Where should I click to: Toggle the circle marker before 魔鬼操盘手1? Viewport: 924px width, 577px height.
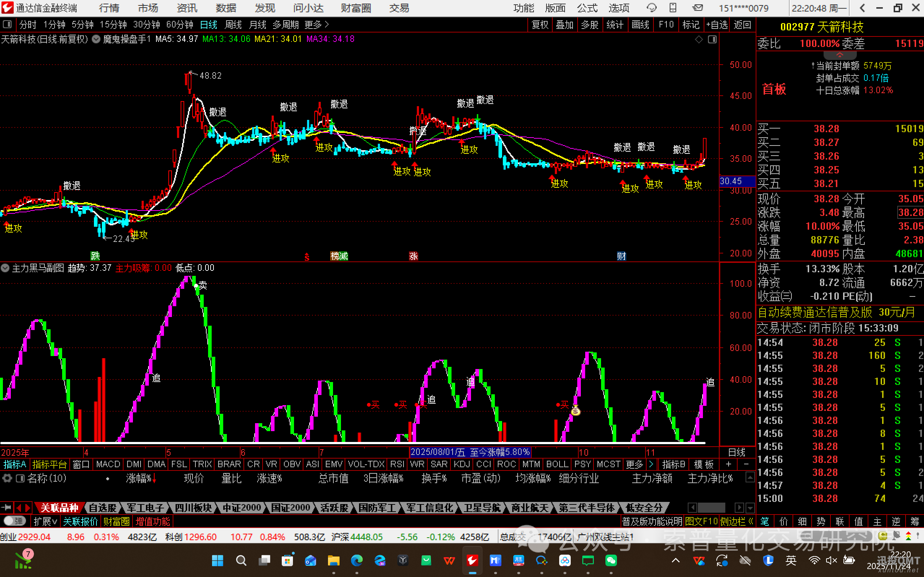click(x=96, y=39)
